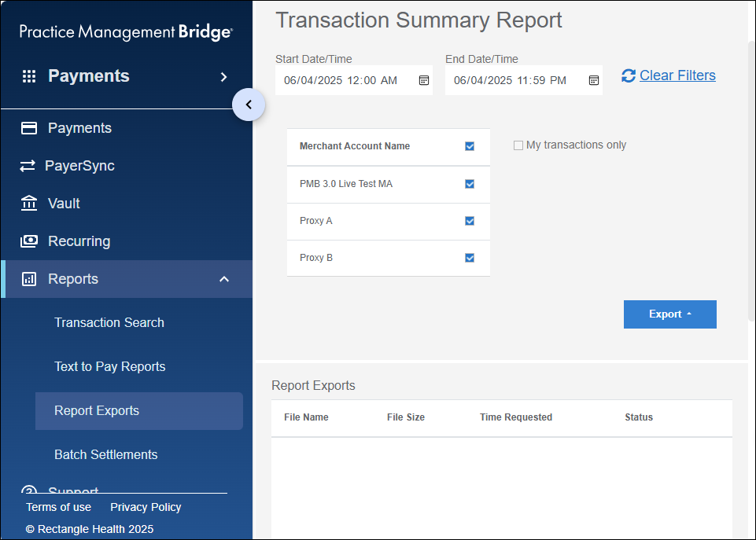Click the refresh icon beside Clear Filters
The height and width of the screenshot is (540, 756).
(628, 75)
